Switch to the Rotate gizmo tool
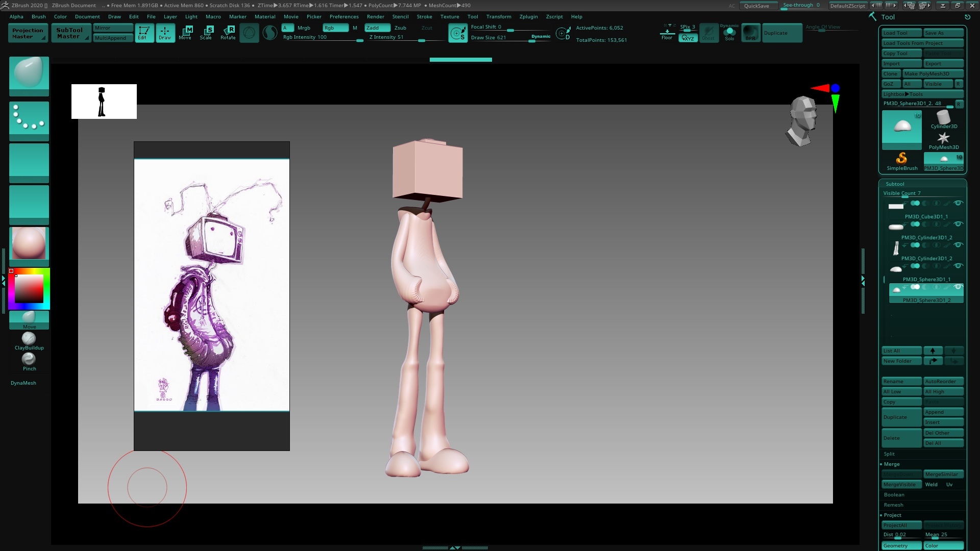Screen dimensions: 980x551 point(228,33)
